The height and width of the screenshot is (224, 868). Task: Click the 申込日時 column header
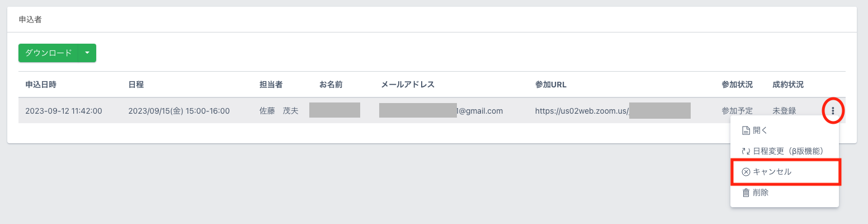[41, 85]
